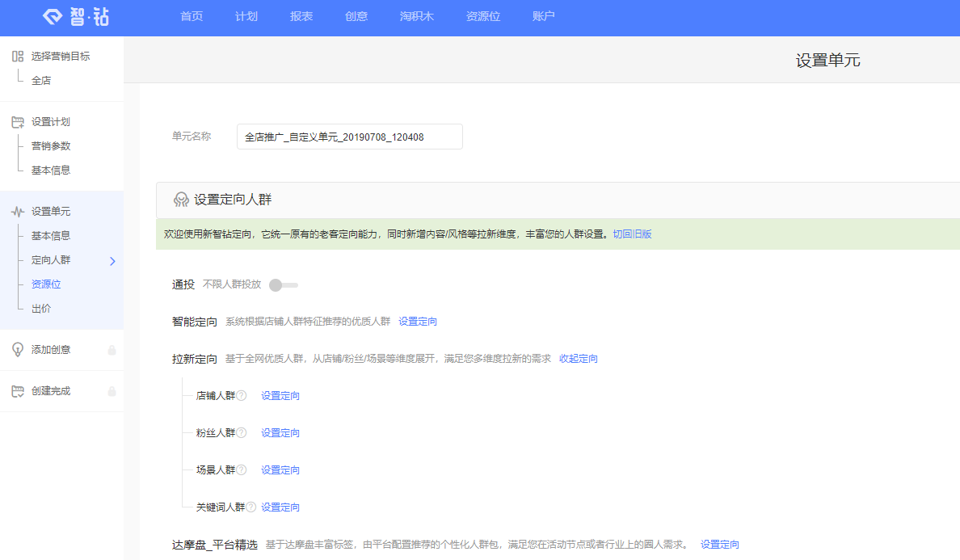
Task: Click the 添加创意 lightbulb icon
Action: 18,349
